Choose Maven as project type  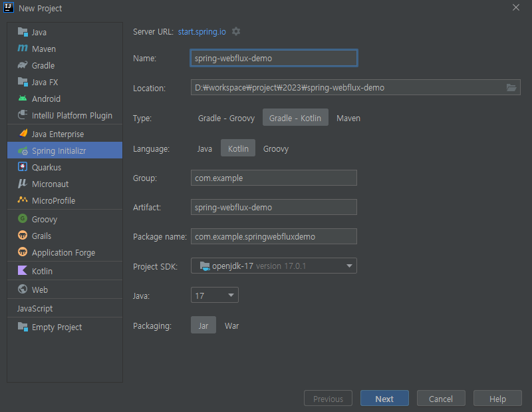tap(348, 118)
